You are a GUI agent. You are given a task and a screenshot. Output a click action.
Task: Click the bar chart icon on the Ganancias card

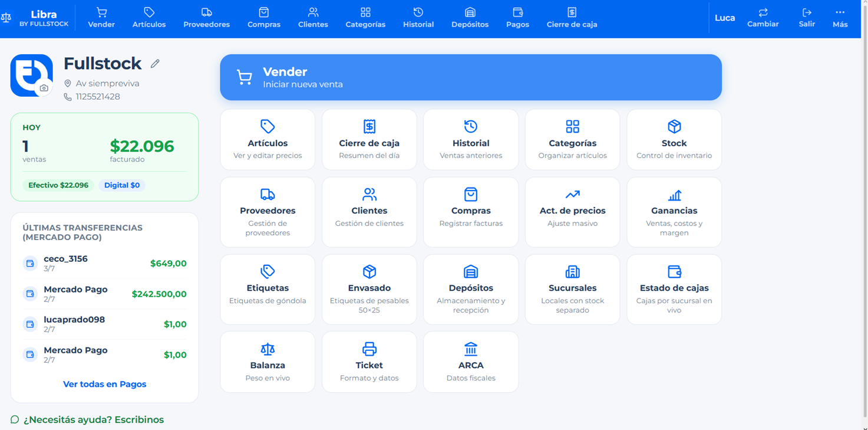(x=674, y=194)
